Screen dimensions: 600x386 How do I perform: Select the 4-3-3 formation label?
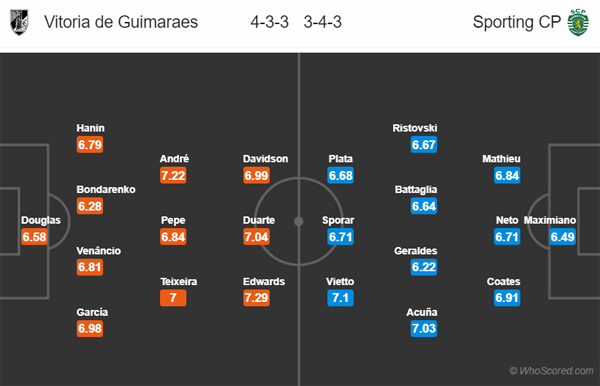pos(269,22)
